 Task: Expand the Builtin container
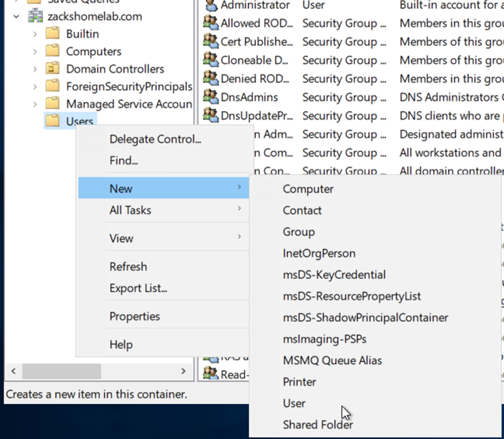point(35,34)
